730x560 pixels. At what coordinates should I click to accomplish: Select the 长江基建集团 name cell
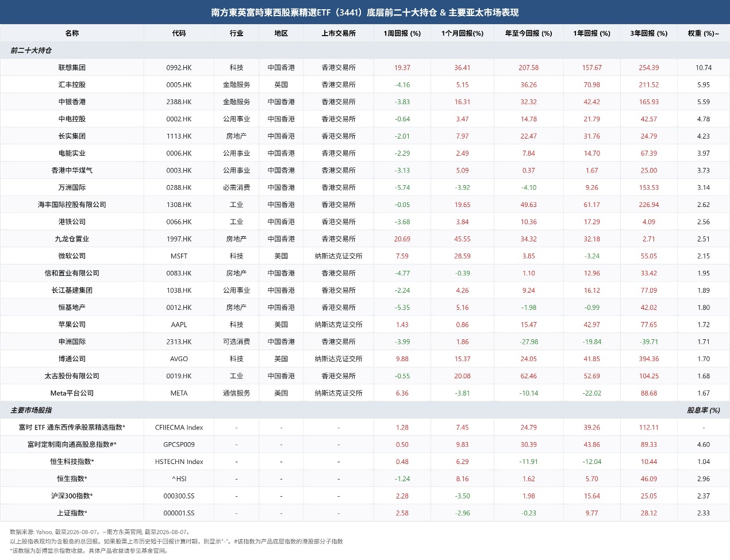click(72, 290)
